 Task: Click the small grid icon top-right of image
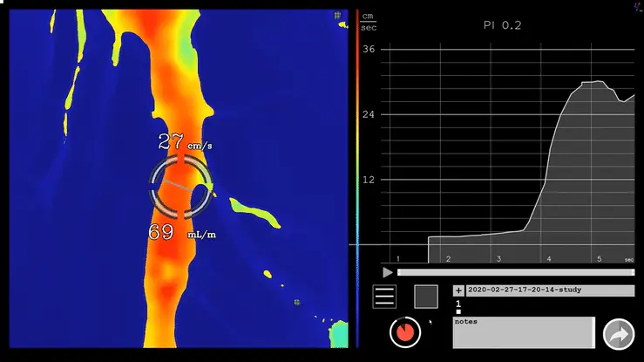coord(337,16)
